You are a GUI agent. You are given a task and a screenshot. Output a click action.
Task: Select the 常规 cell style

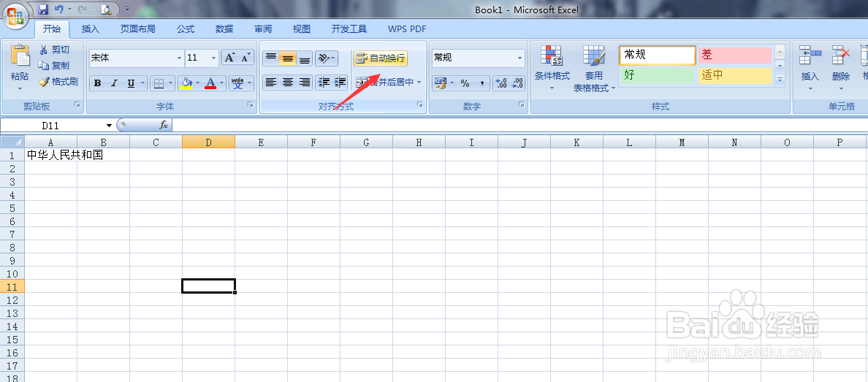[657, 55]
